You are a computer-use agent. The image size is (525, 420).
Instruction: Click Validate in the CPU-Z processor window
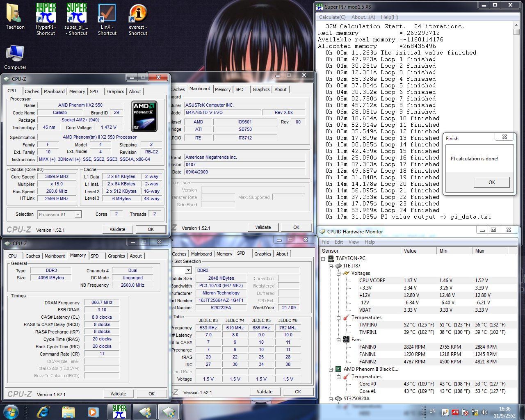pyautogui.click(x=117, y=229)
